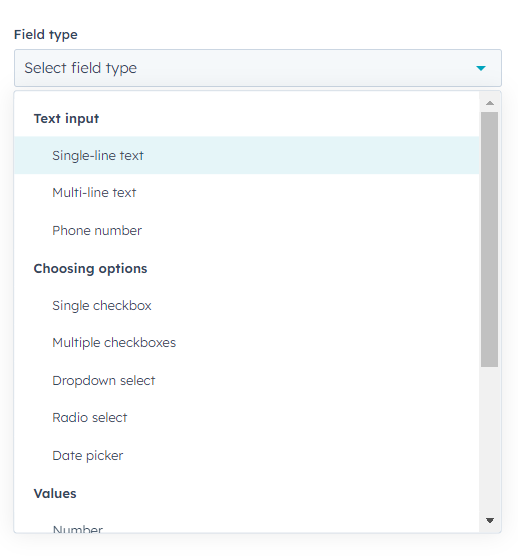Click the teal caret in Field type box
Screen dimensions: 518x560
481,68
